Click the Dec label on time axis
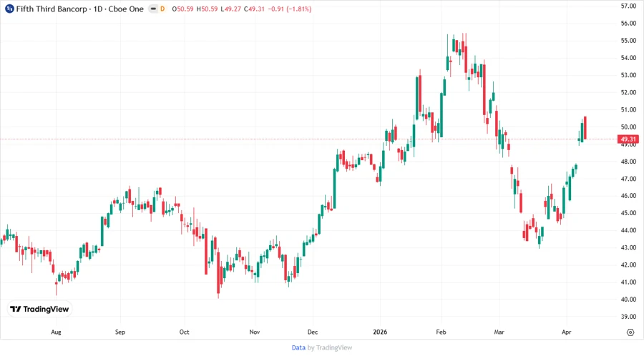The image size is (644, 356). [x=313, y=332]
